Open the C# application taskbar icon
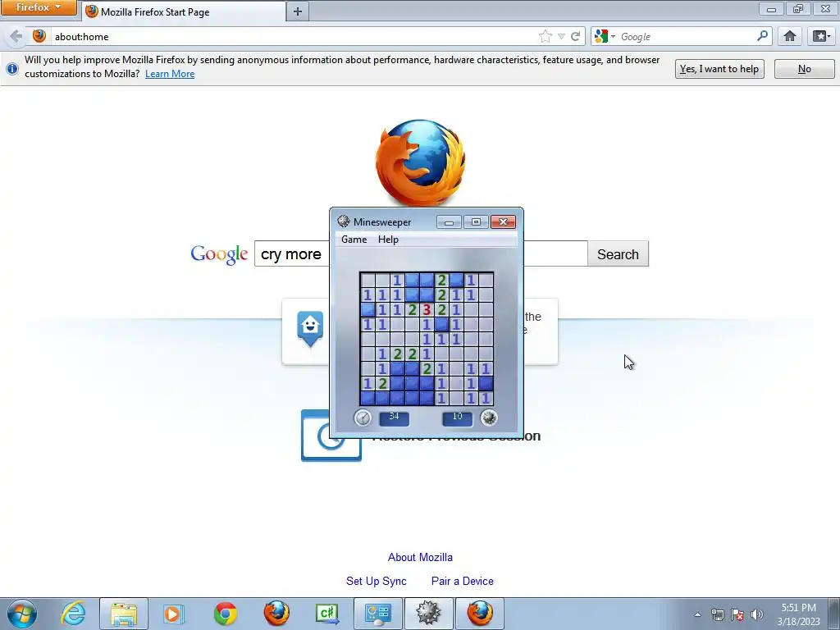Viewport: 840px width, 630px height. 327,614
